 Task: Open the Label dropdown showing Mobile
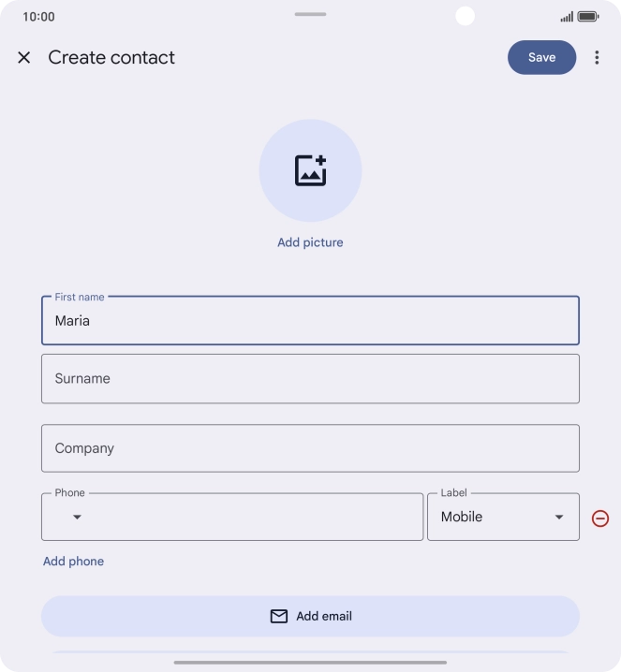492,517
